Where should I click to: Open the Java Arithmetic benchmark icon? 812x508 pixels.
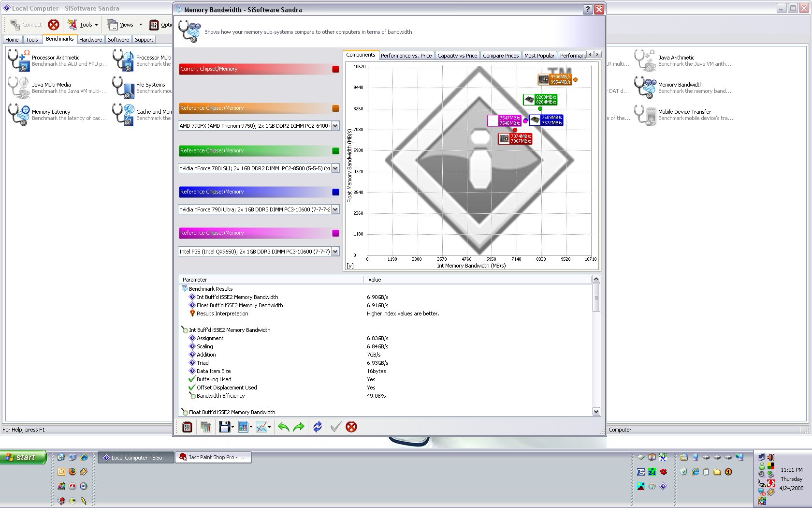coord(645,60)
